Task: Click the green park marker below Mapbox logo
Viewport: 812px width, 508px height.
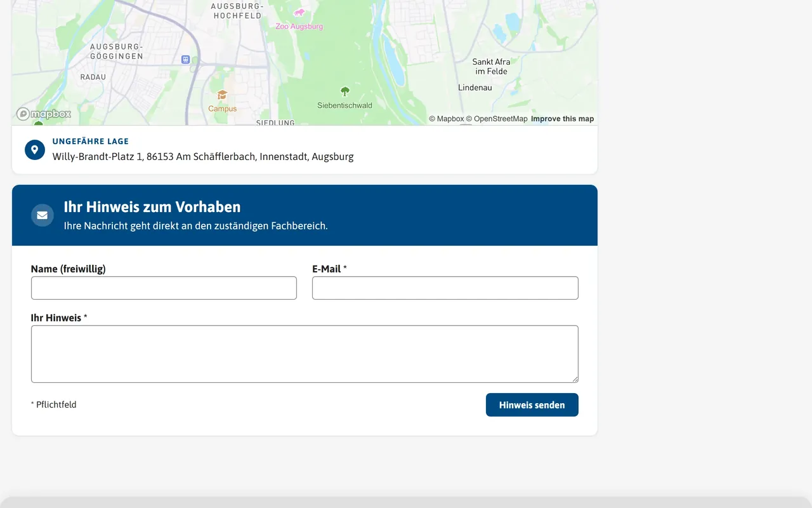Action: pyautogui.click(x=38, y=123)
